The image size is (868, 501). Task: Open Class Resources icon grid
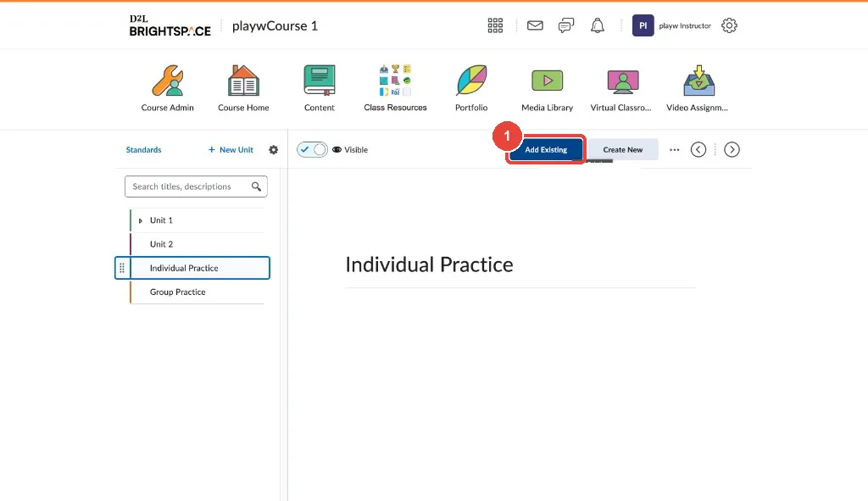[395, 81]
